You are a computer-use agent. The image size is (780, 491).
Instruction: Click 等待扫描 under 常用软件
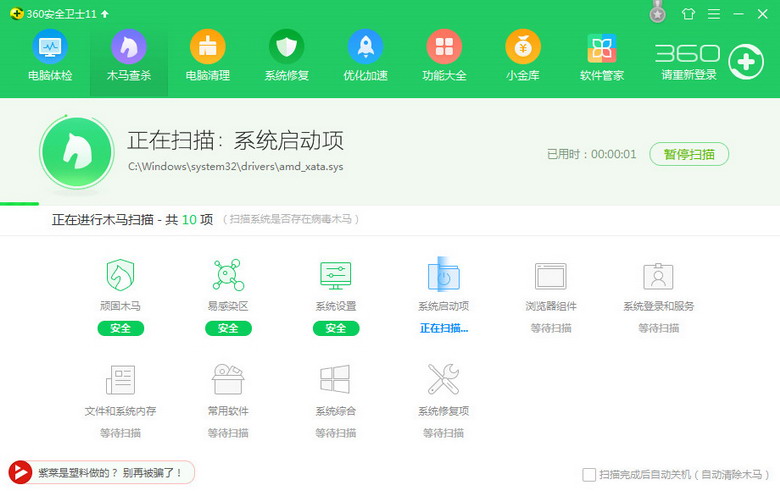tap(228, 433)
